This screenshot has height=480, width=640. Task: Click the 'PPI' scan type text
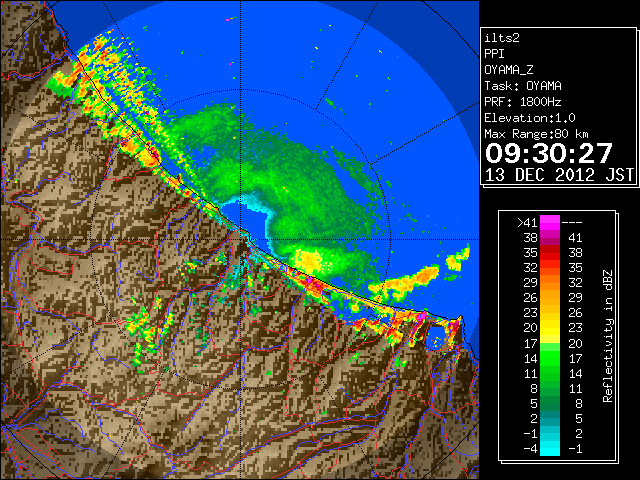click(x=494, y=54)
